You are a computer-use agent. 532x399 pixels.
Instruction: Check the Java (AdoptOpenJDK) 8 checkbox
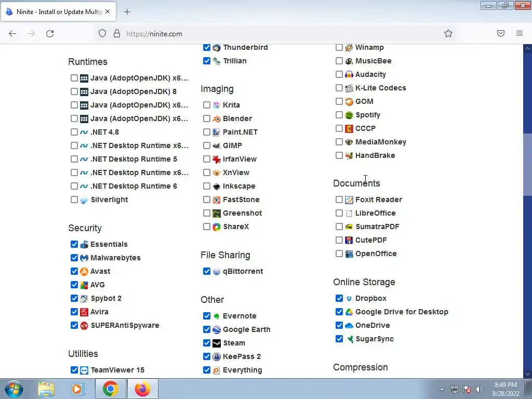[x=74, y=91]
